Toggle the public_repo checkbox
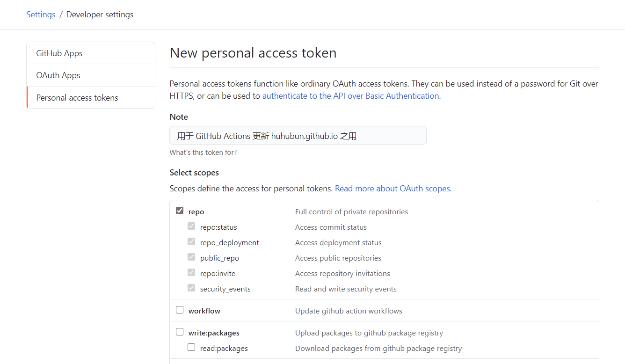The width and height of the screenshot is (625, 364). [191, 257]
